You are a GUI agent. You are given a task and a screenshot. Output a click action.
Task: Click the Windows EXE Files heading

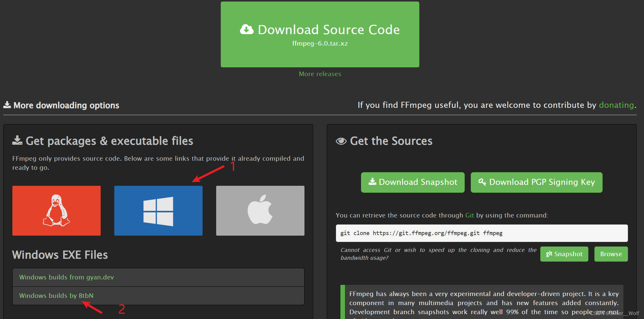coord(60,255)
